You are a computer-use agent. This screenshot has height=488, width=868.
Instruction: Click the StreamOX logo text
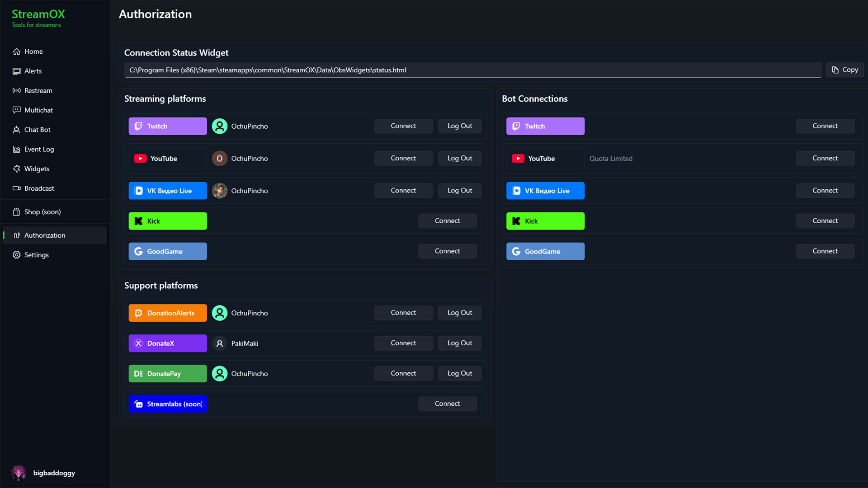point(38,14)
